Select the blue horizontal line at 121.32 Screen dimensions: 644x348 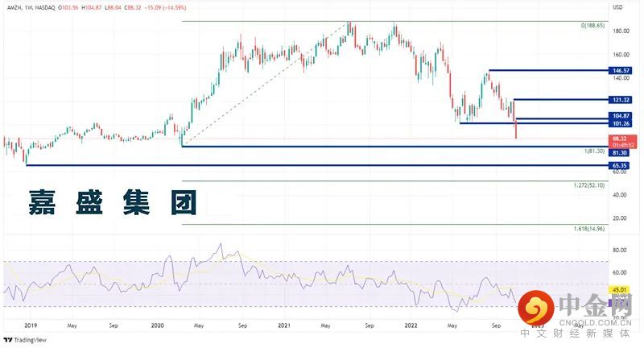[x=560, y=99]
